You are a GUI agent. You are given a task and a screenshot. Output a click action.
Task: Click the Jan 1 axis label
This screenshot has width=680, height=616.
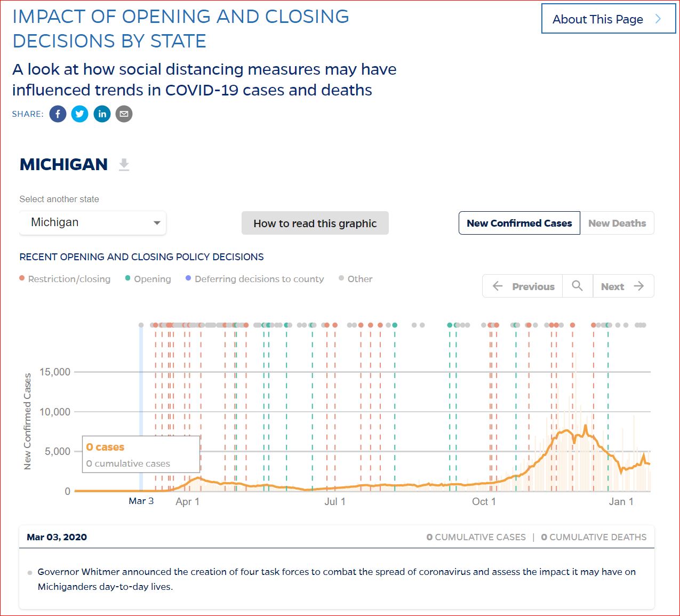[621, 501]
